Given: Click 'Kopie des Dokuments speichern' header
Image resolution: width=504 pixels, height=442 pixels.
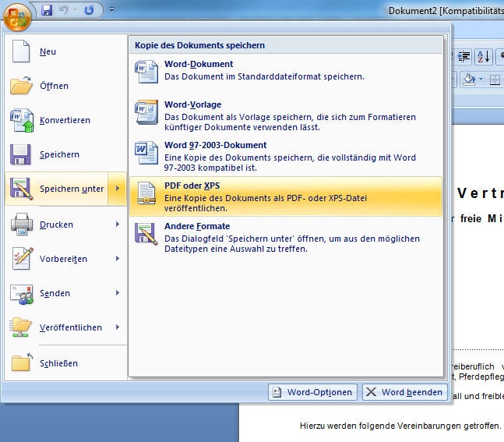Looking at the screenshot, I should point(199,45).
